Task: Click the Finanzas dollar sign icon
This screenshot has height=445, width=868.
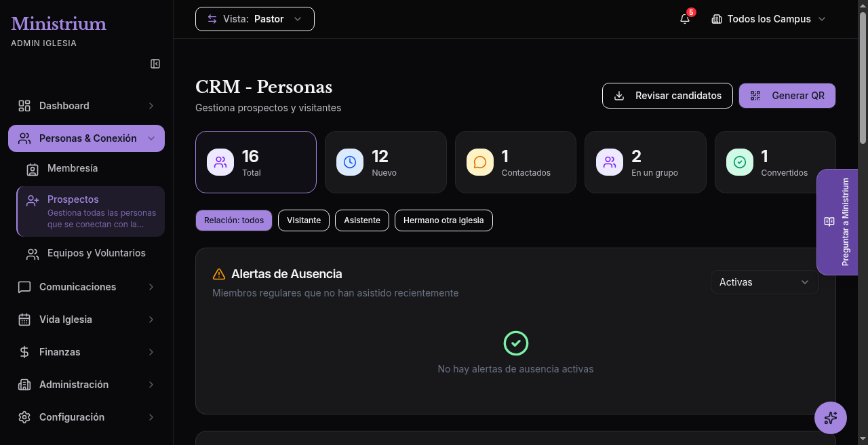Action: coord(24,352)
